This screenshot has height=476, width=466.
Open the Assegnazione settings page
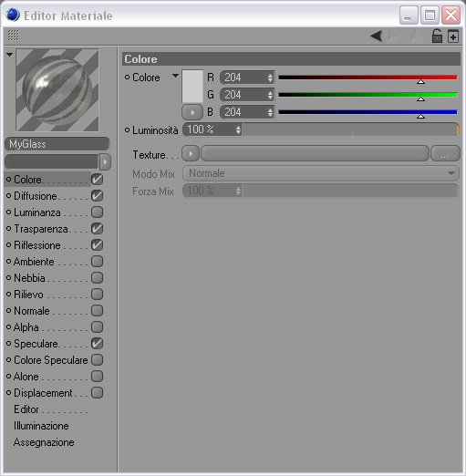44,442
